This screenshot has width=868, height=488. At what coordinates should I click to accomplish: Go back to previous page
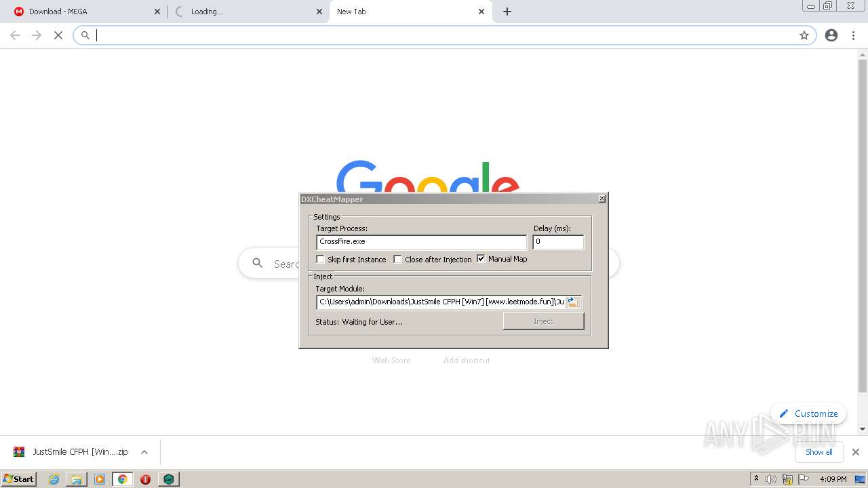pyautogui.click(x=15, y=35)
